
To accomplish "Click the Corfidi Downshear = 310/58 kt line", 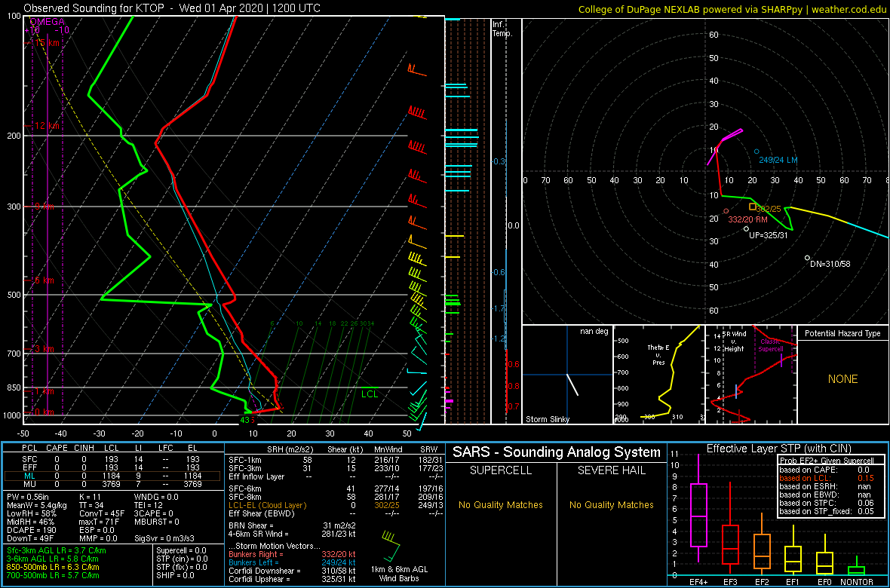I will (292, 571).
